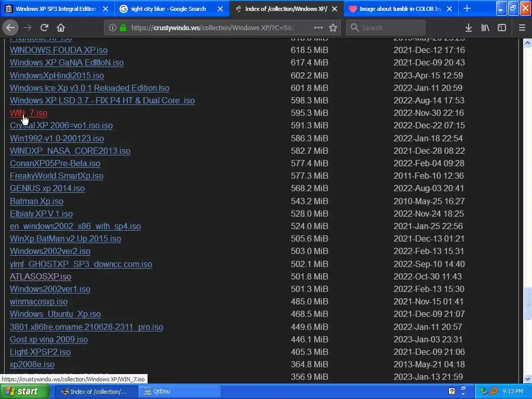This screenshot has width=532, height=399.
Task: Click xp2008e.iso link
Action: point(32,365)
